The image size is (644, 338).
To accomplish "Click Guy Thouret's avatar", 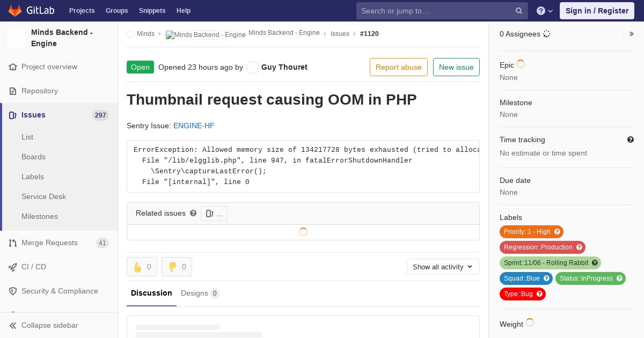I will point(253,68).
